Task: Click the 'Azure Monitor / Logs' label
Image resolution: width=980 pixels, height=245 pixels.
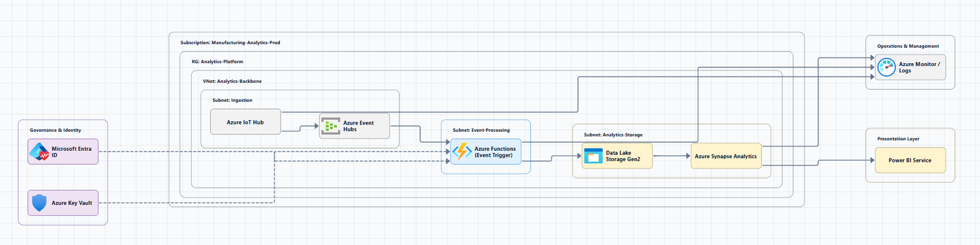Action: pos(919,67)
